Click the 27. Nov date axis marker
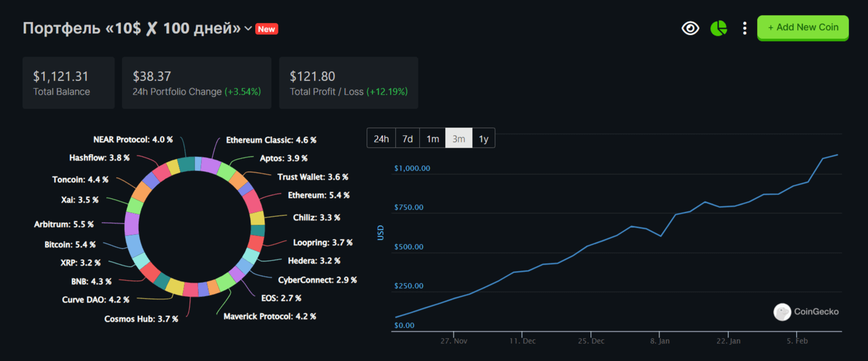This screenshot has width=868, height=361. click(454, 341)
